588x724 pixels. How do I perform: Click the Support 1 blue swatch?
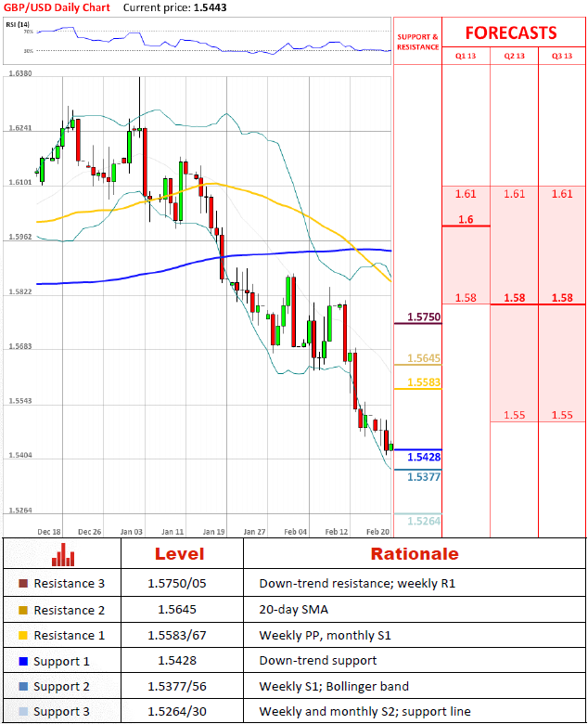pyautogui.click(x=23, y=661)
